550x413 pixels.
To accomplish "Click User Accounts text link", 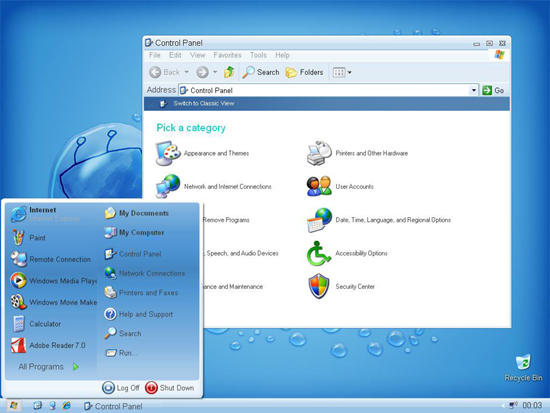I will pos(354,187).
